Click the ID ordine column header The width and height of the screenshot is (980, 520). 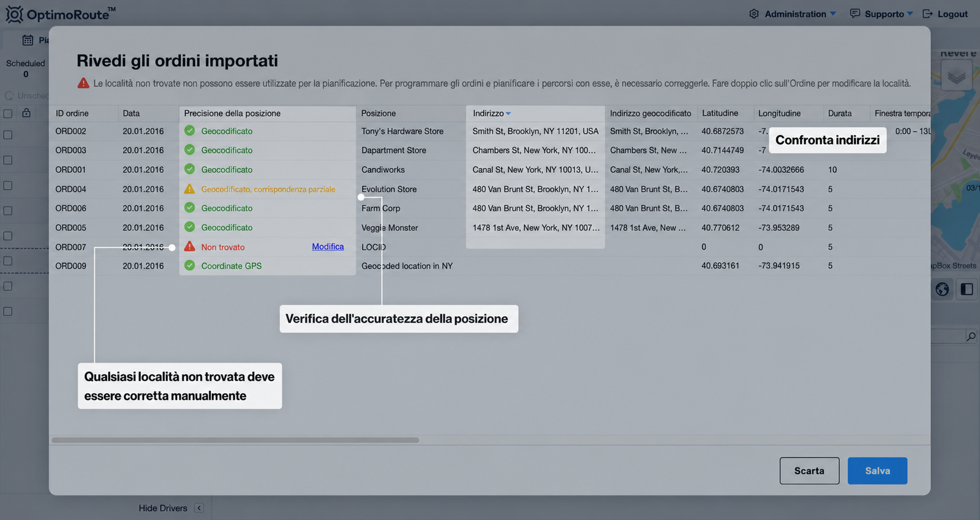coord(72,113)
